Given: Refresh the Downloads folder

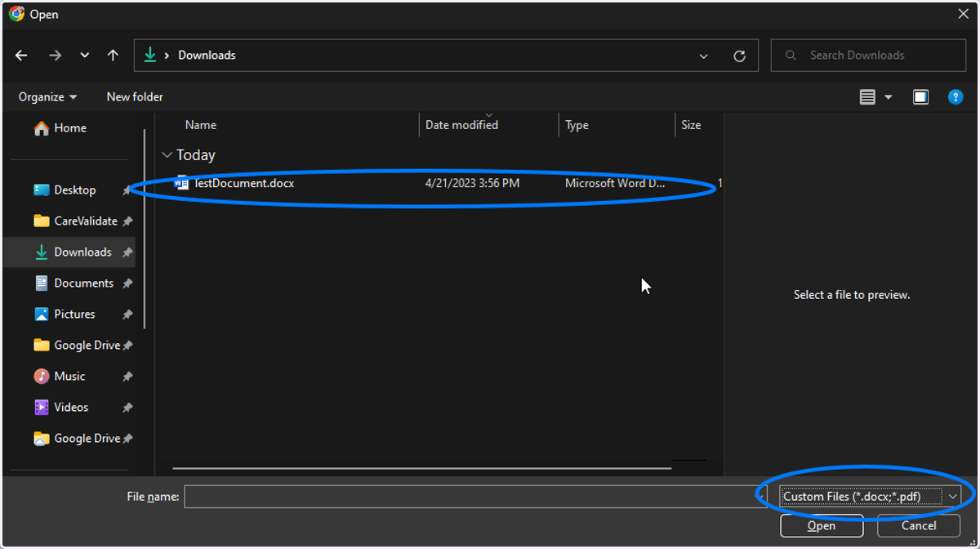Looking at the screenshot, I should [739, 56].
